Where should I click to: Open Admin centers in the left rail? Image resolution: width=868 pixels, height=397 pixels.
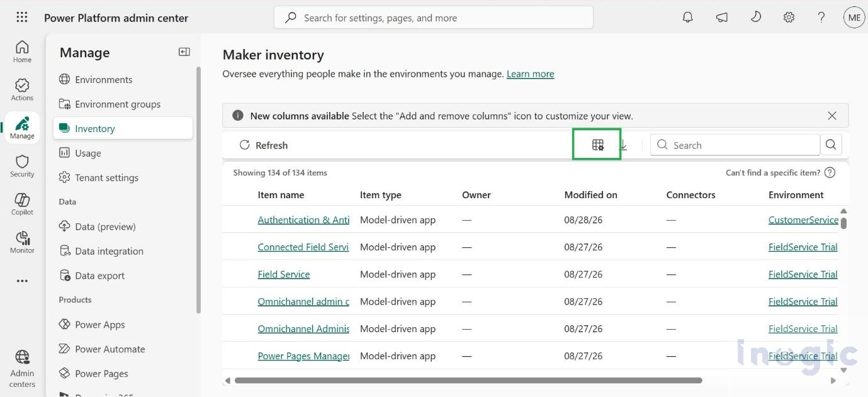(x=22, y=369)
